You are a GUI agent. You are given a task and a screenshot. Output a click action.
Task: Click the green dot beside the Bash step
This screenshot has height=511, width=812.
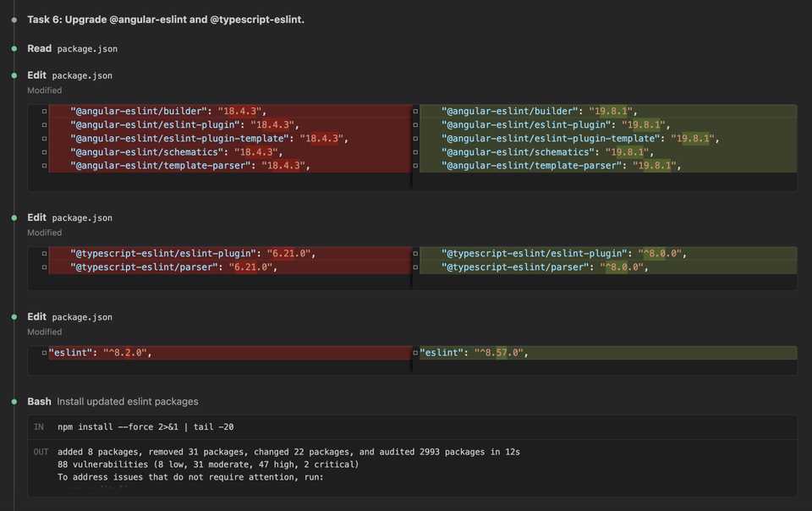[x=14, y=401]
